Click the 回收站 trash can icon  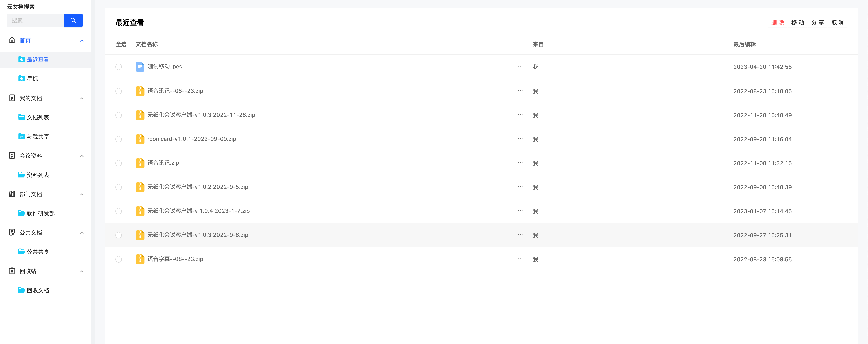[12, 271]
